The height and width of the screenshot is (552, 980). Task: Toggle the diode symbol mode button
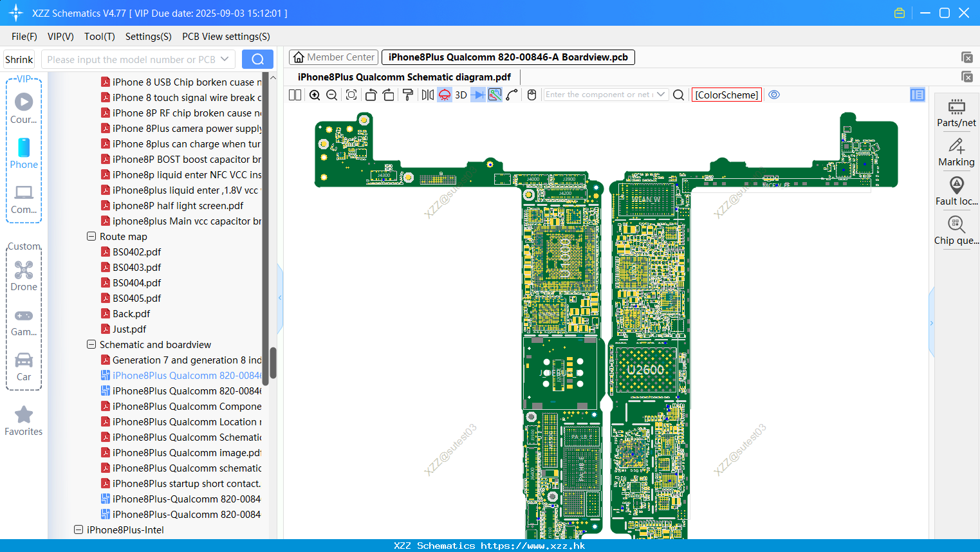(x=477, y=95)
